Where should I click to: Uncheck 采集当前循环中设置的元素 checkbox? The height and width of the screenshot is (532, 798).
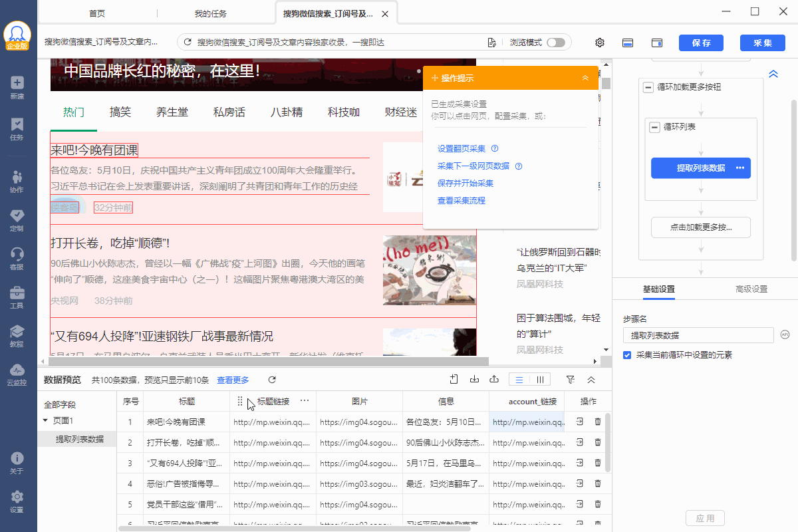tap(627, 355)
